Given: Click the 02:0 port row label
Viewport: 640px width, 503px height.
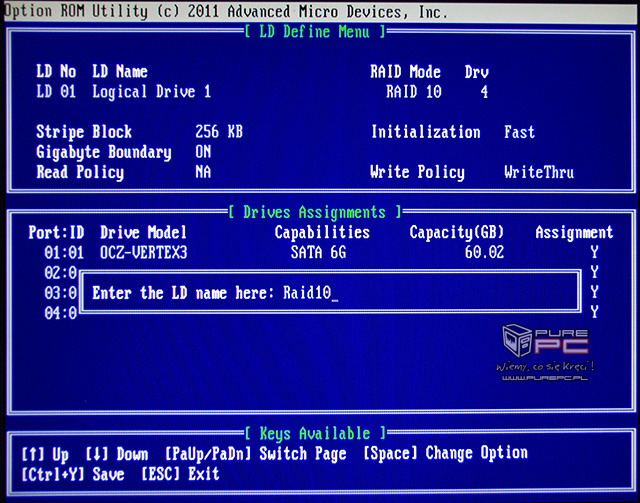Looking at the screenshot, I should tap(60, 273).
